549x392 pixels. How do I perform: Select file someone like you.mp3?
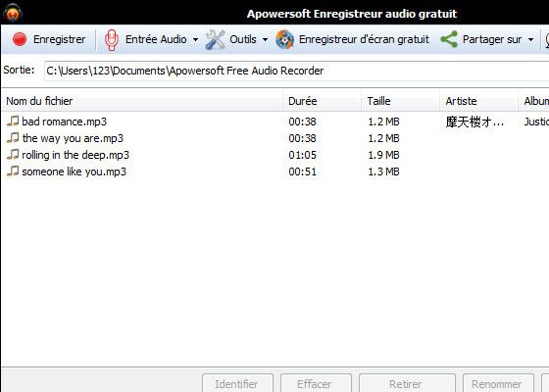click(x=74, y=171)
